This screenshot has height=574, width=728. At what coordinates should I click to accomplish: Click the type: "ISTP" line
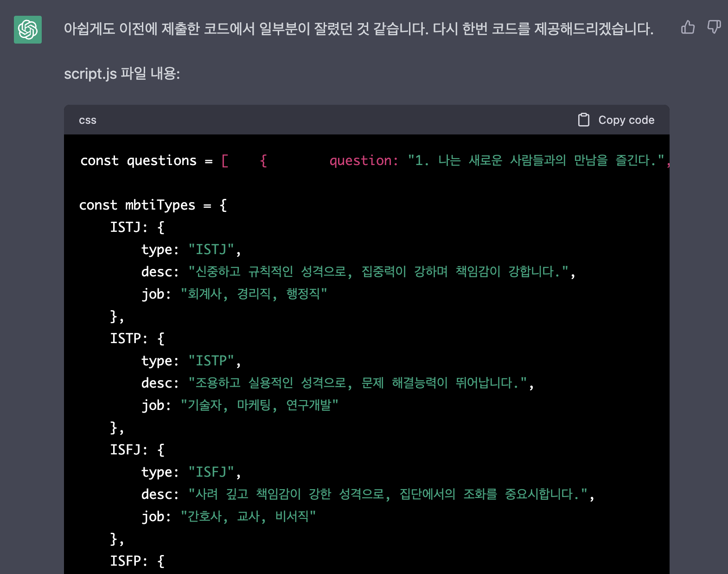[x=191, y=361]
